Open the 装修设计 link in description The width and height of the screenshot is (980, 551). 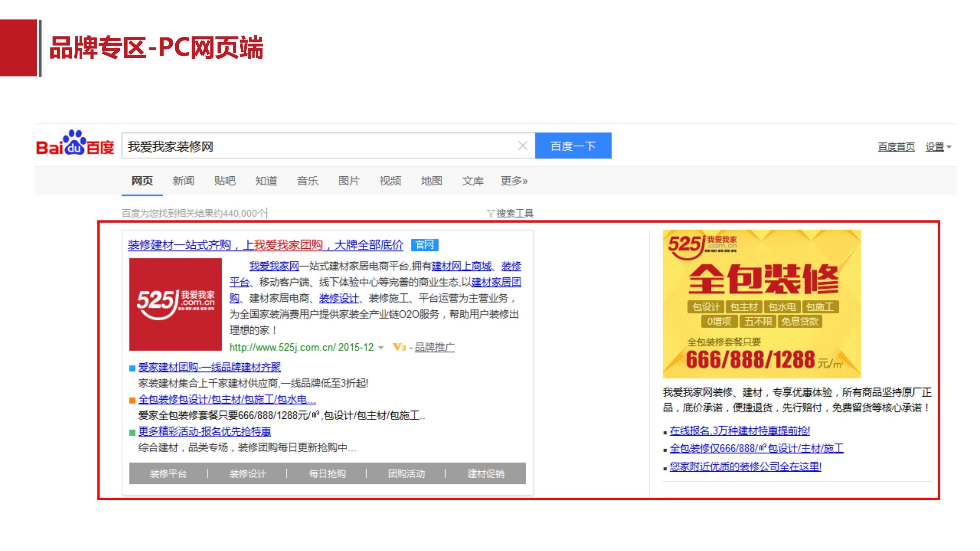(x=338, y=299)
